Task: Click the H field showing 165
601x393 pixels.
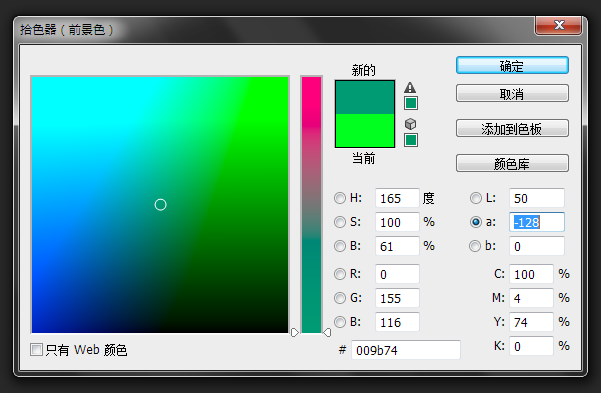Action: pyautogui.click(x=397, y=198)
